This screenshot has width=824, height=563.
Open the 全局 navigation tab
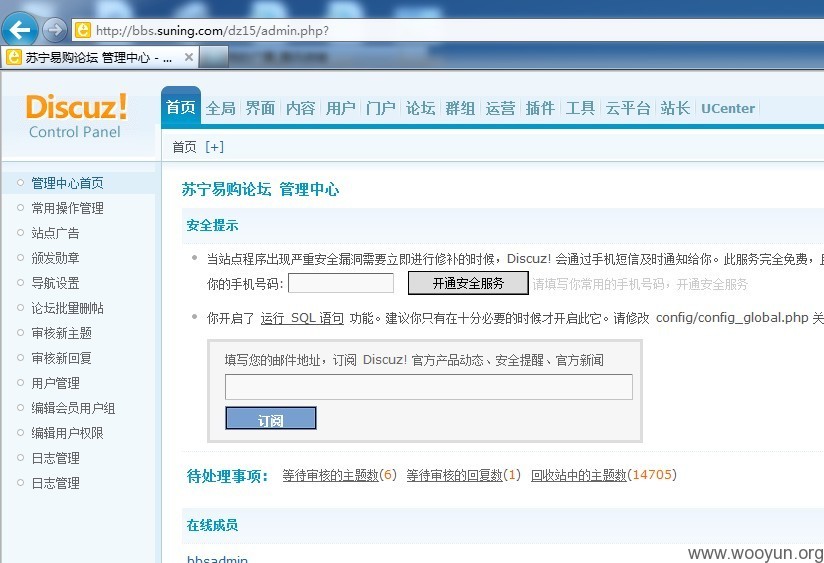220,108
